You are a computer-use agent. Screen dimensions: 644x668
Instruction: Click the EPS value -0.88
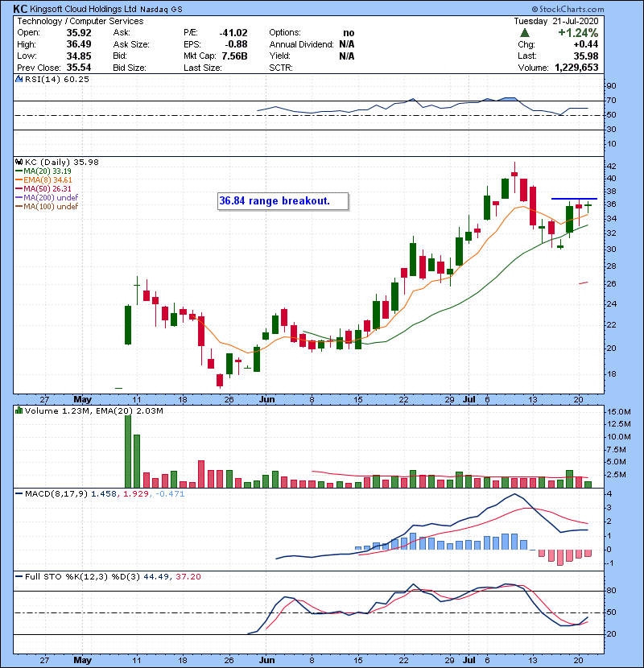point(236,44)
